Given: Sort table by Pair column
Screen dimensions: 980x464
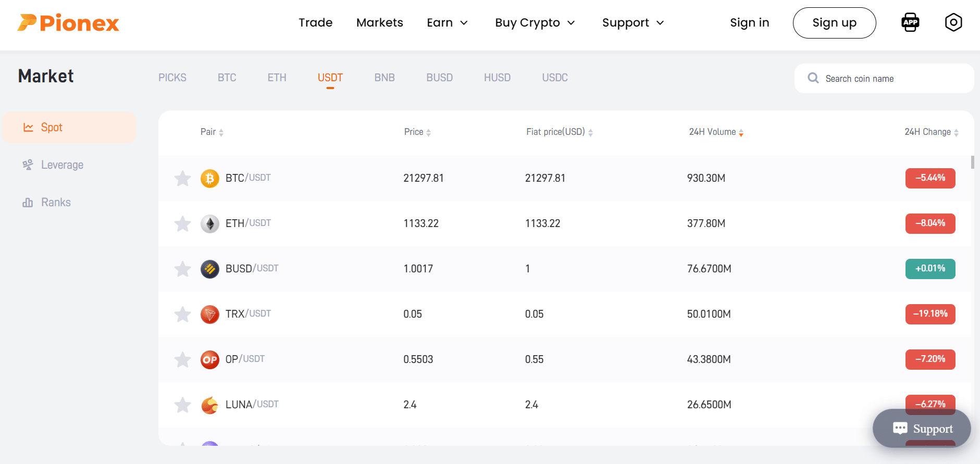Looking at the screenshot, I should (x=212, y=132).
